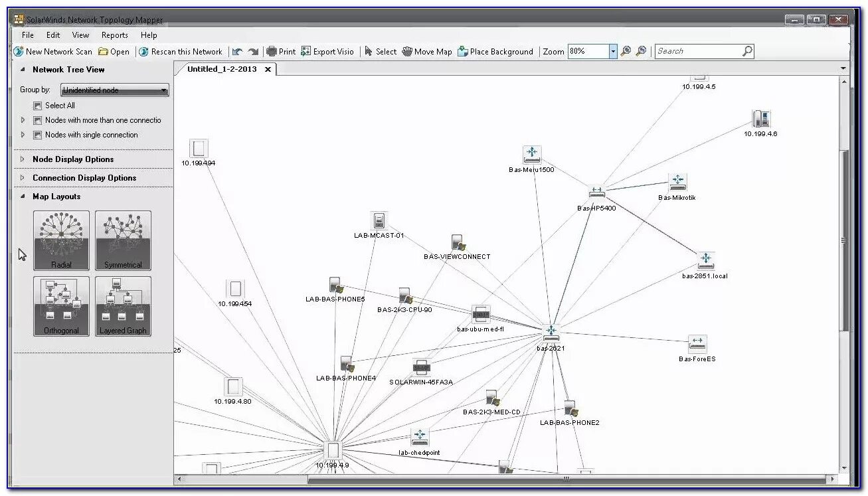Image resolution: width=868 pixels, height=496 pixels.
Task: Activate the Move Map hand tool
Action: (427, 52)
